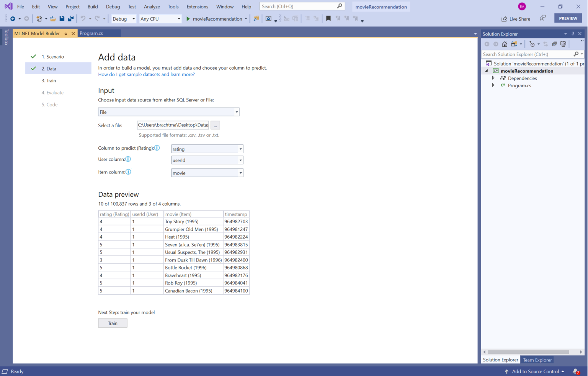
Task: Click Add to Source Control
Action: (534, 371)
